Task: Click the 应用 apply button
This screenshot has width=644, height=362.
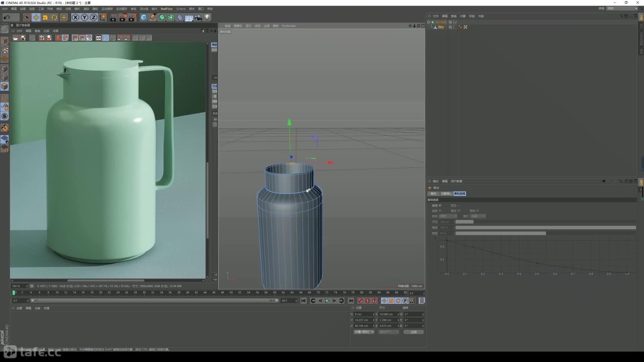Action: tap(414, 332)
